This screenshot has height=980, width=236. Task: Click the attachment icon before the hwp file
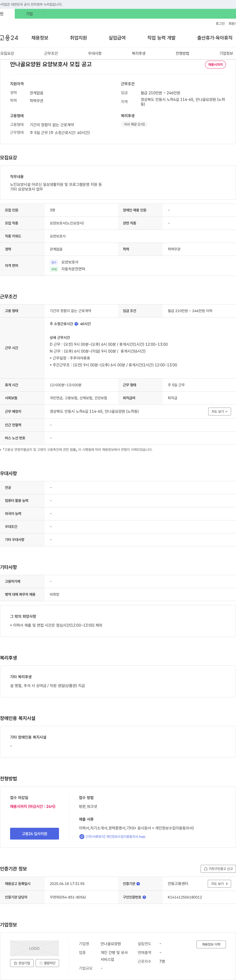(x=81, y=836)
